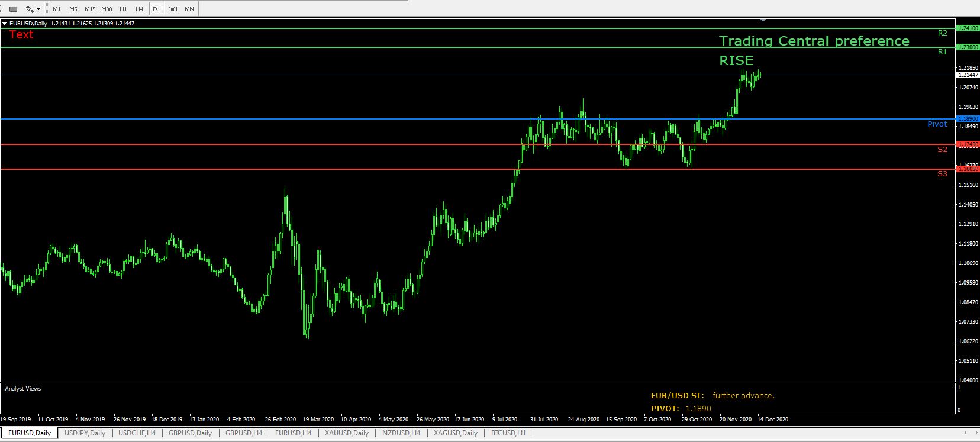Click the 1.21850 price scale value

pyautogui.click(x=968, y=68)
